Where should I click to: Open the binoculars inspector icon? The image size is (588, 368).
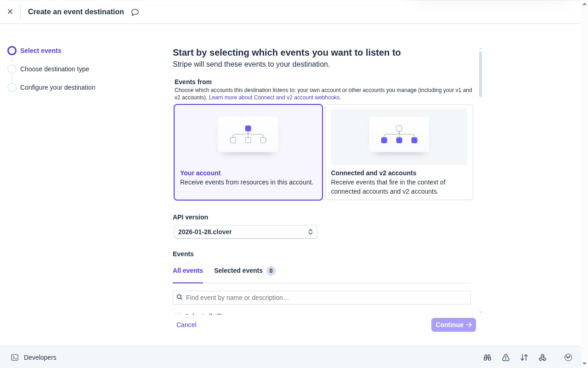(487, 357)
